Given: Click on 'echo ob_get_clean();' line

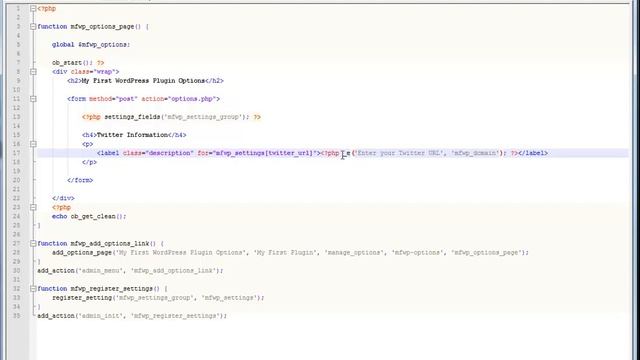Looking at the screenshot, I should [x=89, y=216].
